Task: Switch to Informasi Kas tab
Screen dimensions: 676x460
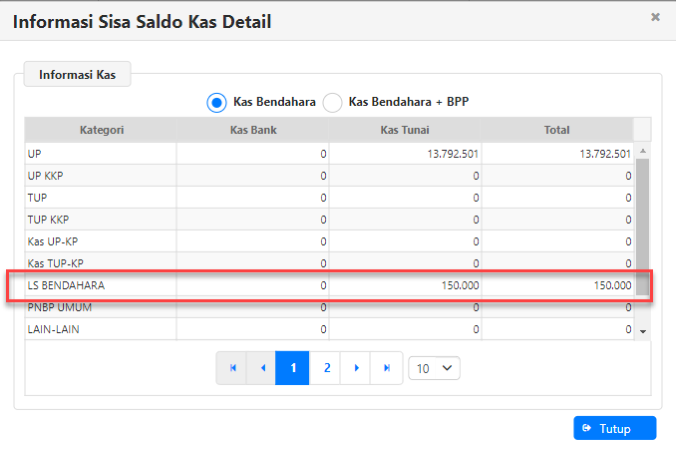Action: 77,74
